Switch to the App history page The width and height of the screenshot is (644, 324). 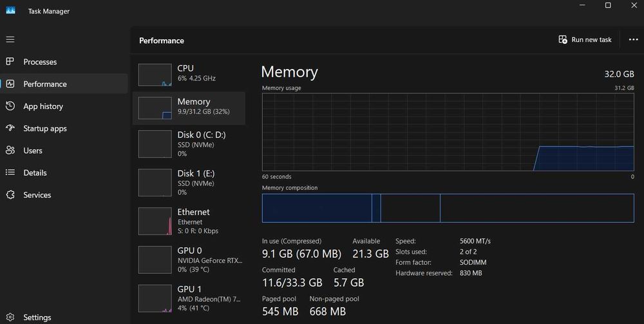[x=43, y=106]
